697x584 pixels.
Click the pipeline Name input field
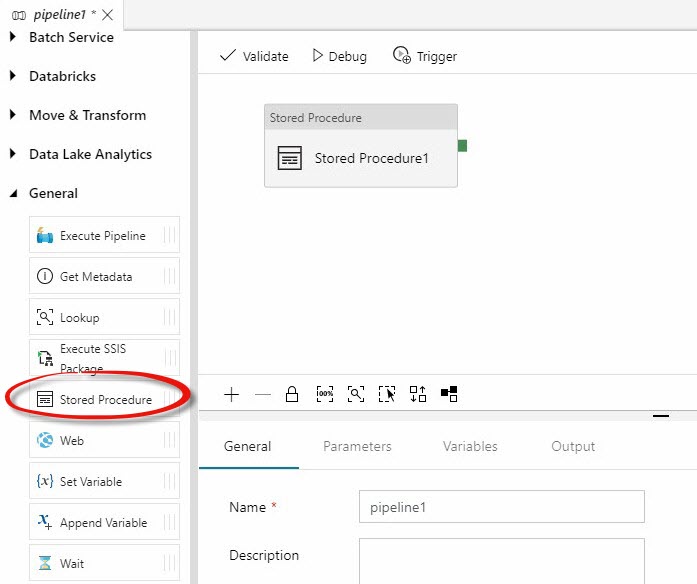click(x=501, y=507)
